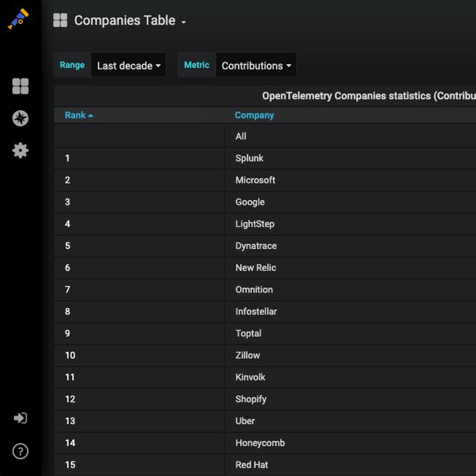Click rank 4 cell
476x476 pixels.
point(139,224)
